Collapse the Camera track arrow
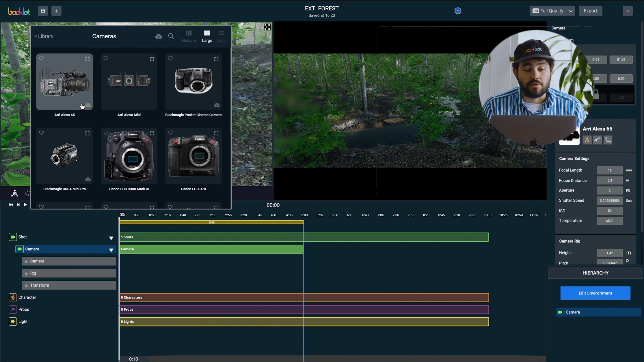The width and height of the screenshot is (644, 362). pos(111,250)
